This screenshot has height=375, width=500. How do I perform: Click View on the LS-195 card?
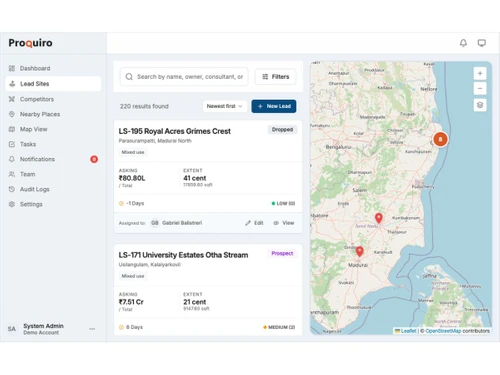click(x=284, y=223)
